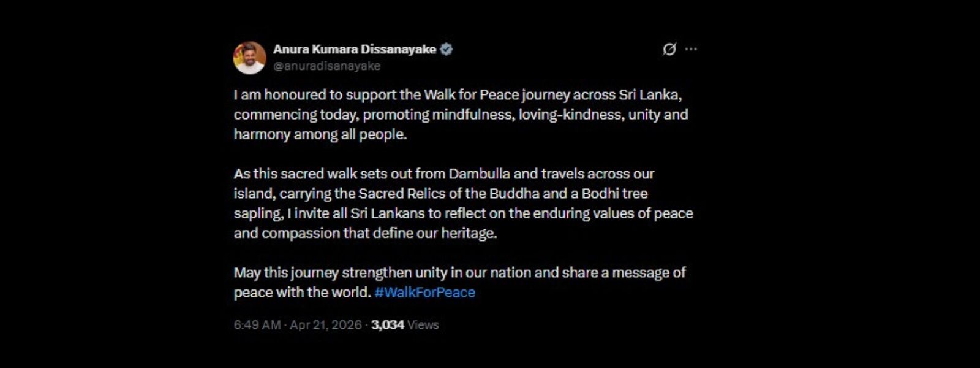Select the phrase Walk for Peace in text
Image resolution: width=980 pixels, height=368 pixels.
click(x=466, y=95)
